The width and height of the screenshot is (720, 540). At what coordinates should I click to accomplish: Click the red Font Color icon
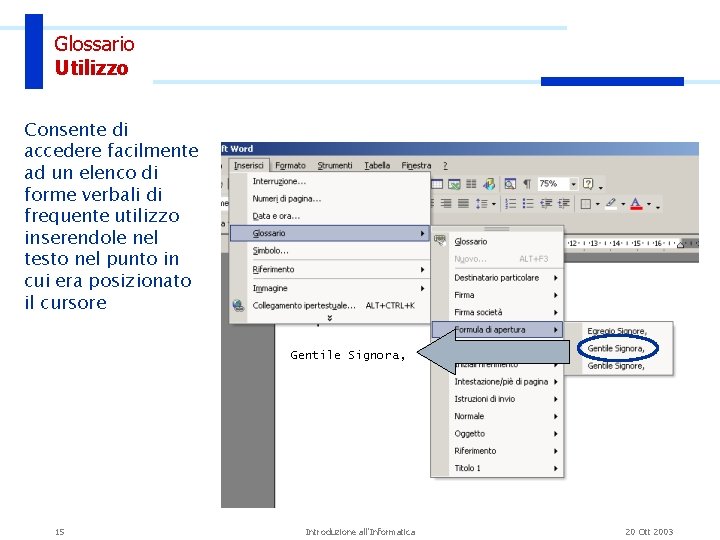click(x=636, y=203)
